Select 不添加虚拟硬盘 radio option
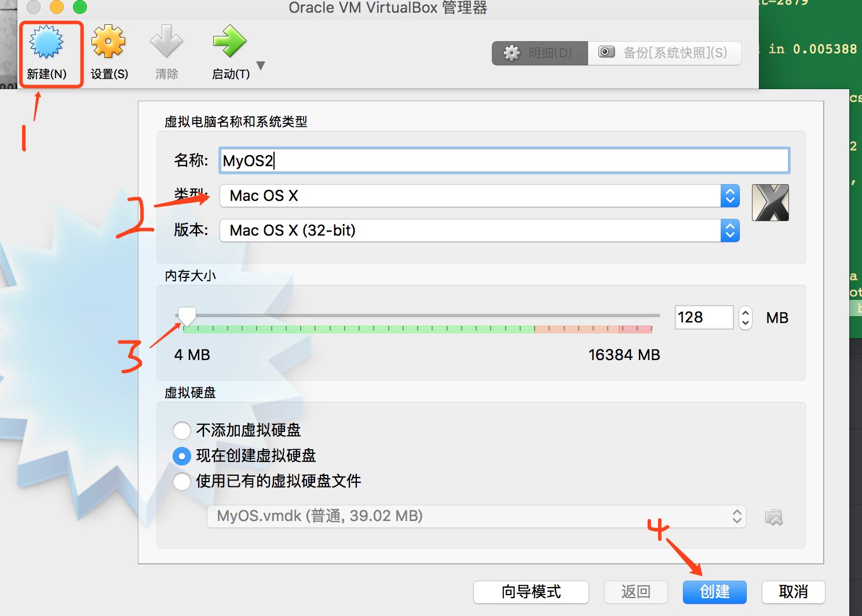 [182, 430]
